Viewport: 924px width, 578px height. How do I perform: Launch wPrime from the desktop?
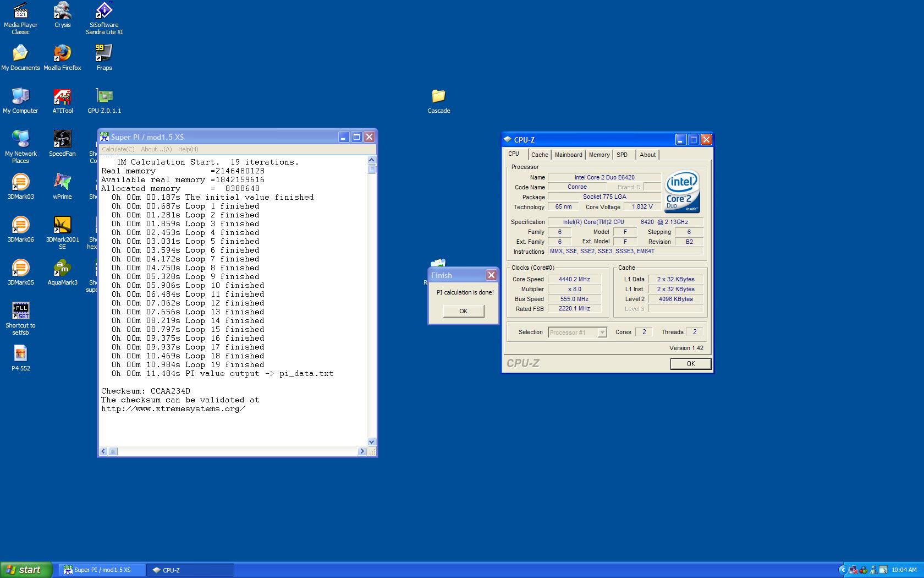(62, 187)
